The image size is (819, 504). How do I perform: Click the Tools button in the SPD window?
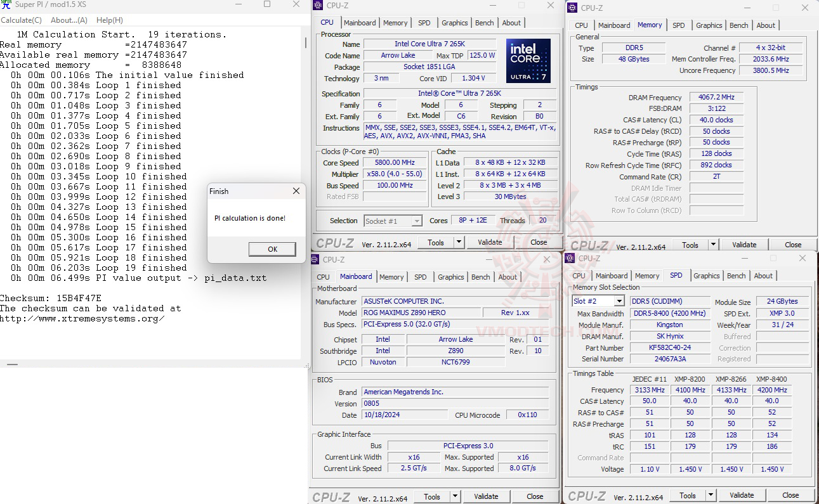(x=688, y=495)
